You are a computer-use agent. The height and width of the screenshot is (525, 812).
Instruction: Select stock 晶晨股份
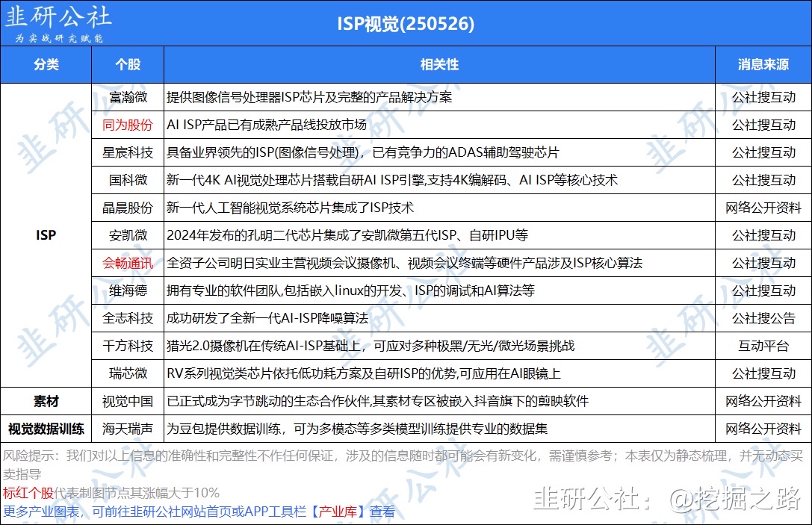click(x=128, y=208)
